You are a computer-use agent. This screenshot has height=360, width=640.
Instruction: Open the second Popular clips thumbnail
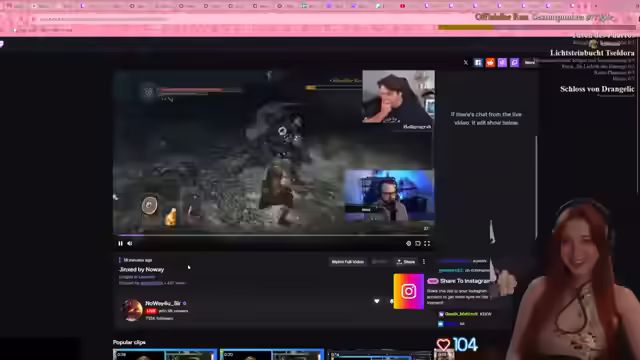[x=272, y=354]
